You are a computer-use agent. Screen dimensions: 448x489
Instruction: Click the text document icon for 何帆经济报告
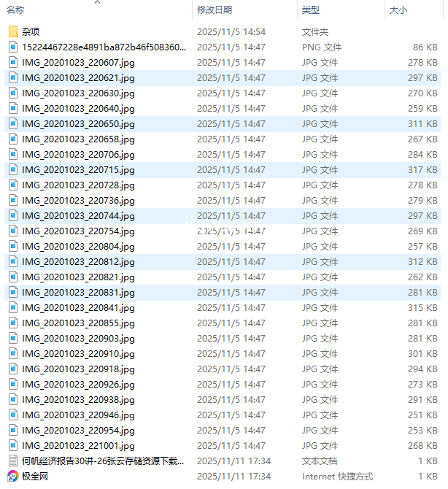[x=13, y=461]
